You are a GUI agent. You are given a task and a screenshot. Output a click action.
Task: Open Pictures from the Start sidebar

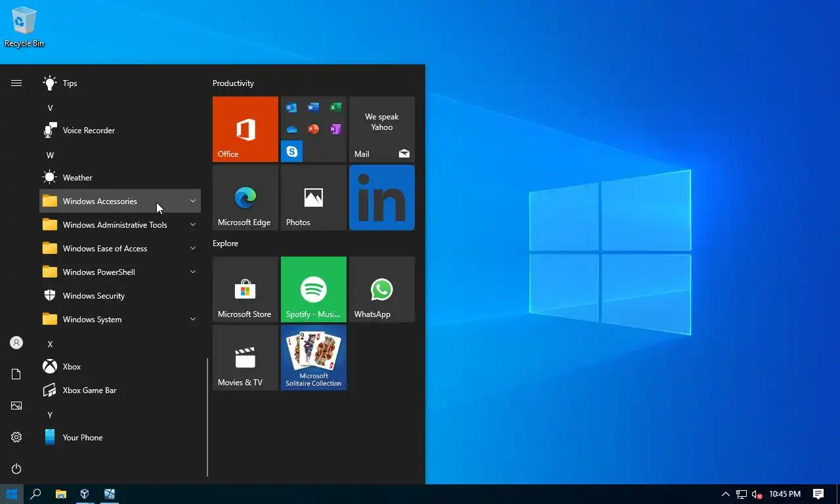tap(16, 406)
